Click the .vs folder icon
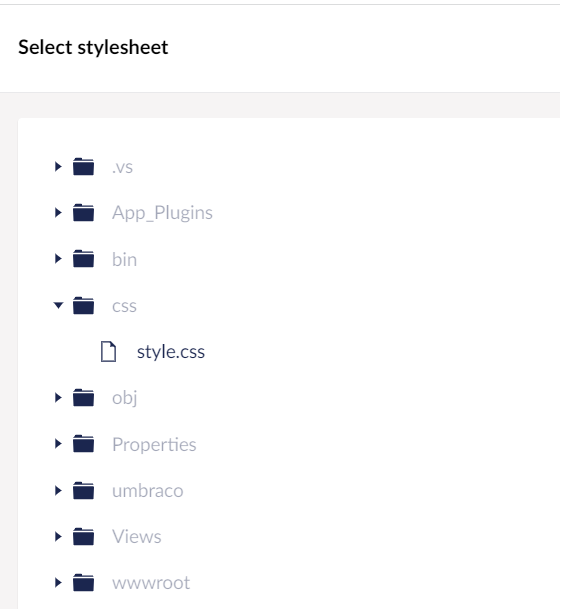The width and height of the screenshot is (562, 609). (x=84, y=167)
